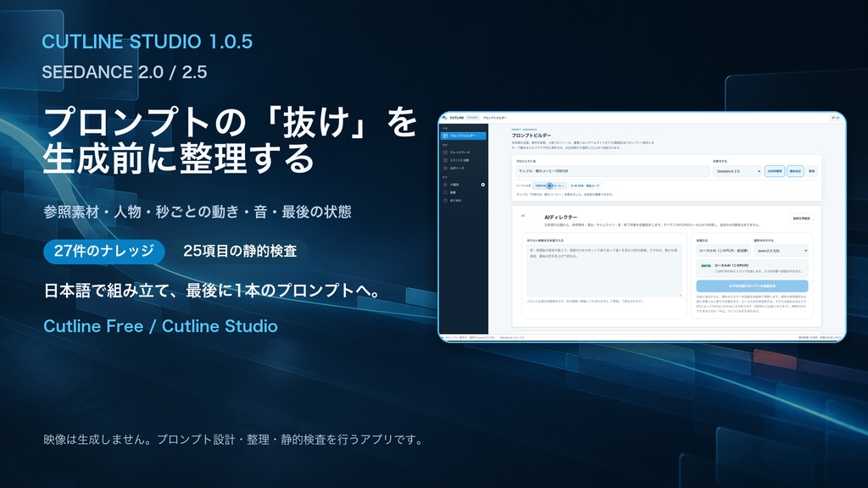Click the 接続を再確認 button
Screen dimensions: 868x488
[x=801, y=219]
